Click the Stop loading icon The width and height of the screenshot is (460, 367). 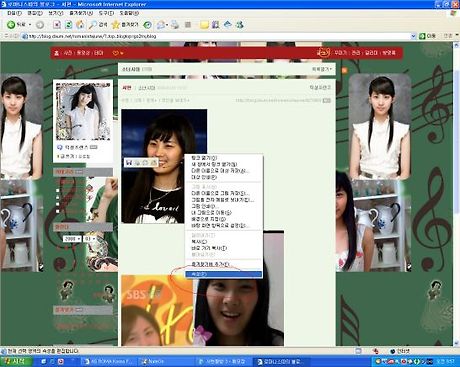(57, 25)
